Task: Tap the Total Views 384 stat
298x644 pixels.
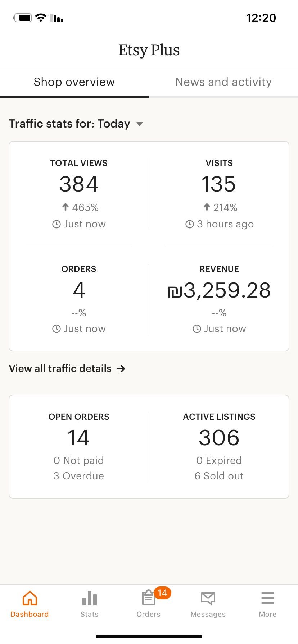Action: 79,184
